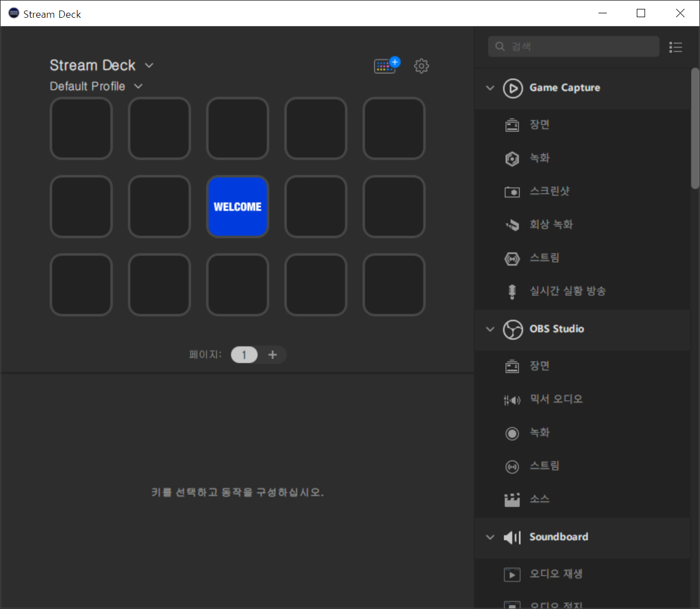Click the Default Profile label text
The image size is (700, 609).
[88, 87]
